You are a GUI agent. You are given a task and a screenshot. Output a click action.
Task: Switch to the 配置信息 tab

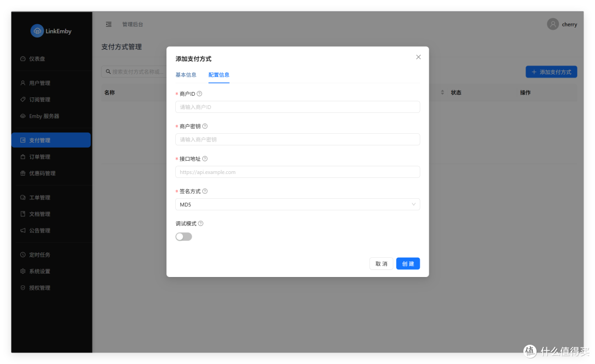[x=219, y=75]
